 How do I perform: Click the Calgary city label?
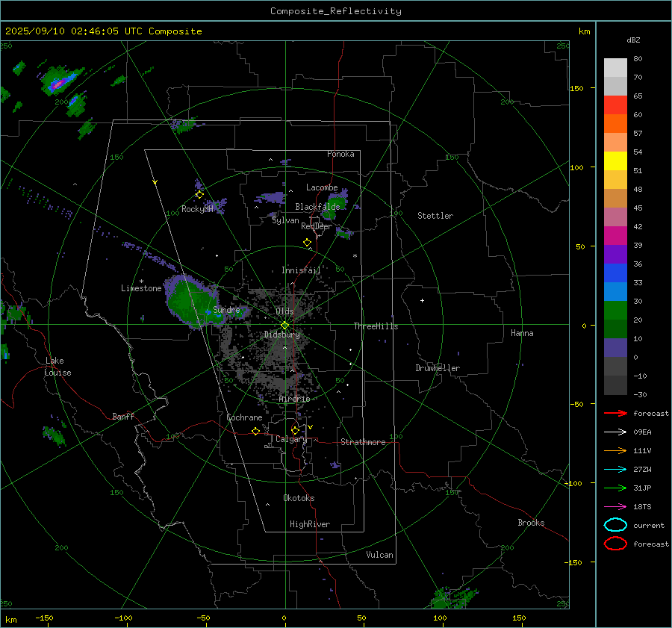(291, 439)
